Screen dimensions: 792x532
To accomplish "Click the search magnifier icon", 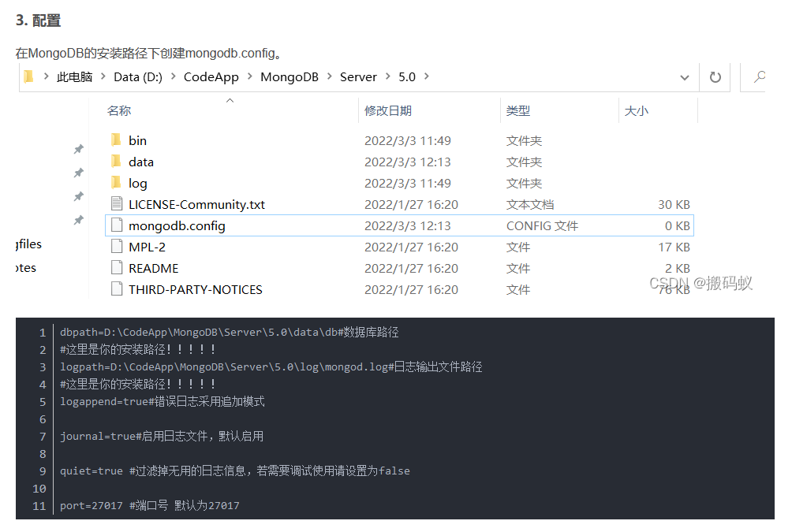I will 759,77.
